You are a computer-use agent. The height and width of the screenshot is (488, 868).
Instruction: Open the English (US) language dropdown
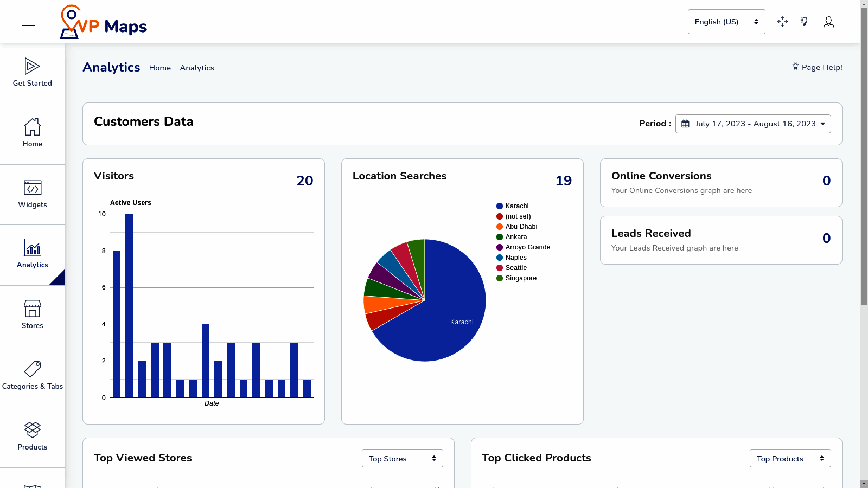pos(726,22)
